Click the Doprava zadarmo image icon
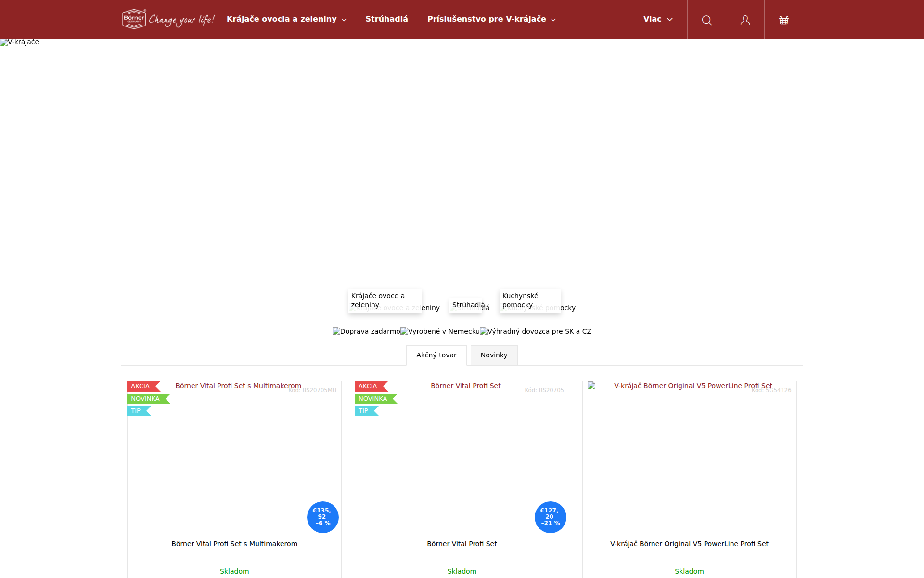Screen dimensions: 924x578 pos(366,331)
